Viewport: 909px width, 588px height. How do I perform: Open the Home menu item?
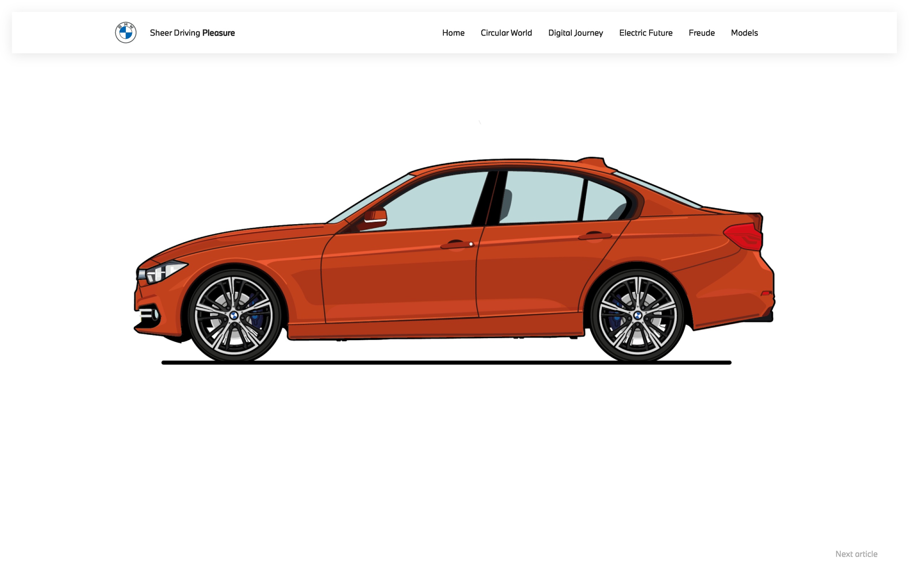coord(453,33)
